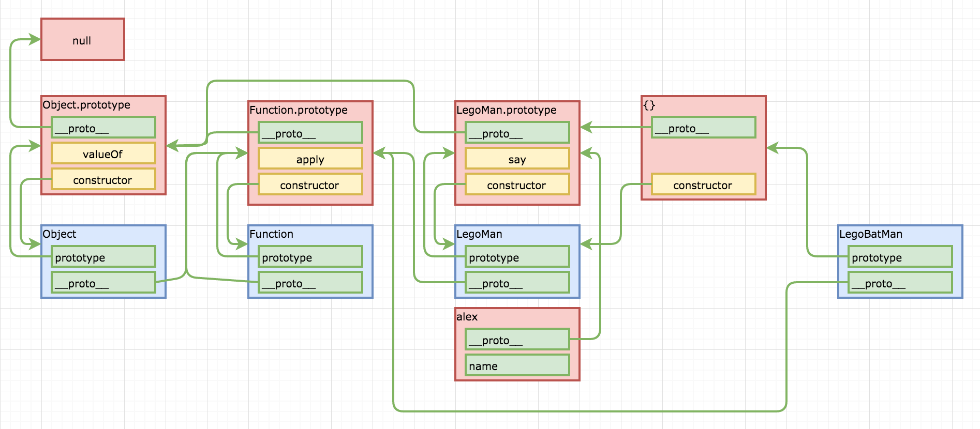Click the valueOf cell in Object.prototype
This screenshot has width=980, height=429.
(x=103, y=154)
